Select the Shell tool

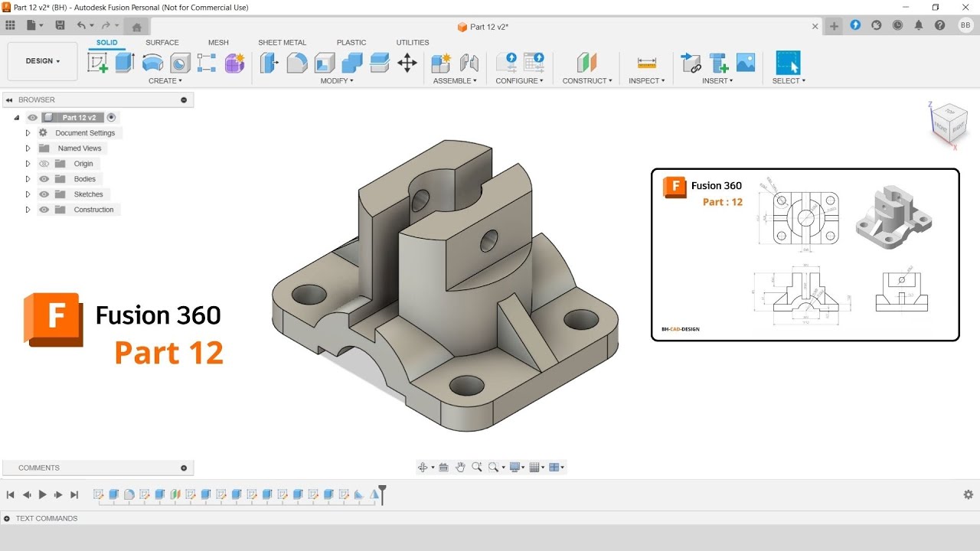click(325, 63)
